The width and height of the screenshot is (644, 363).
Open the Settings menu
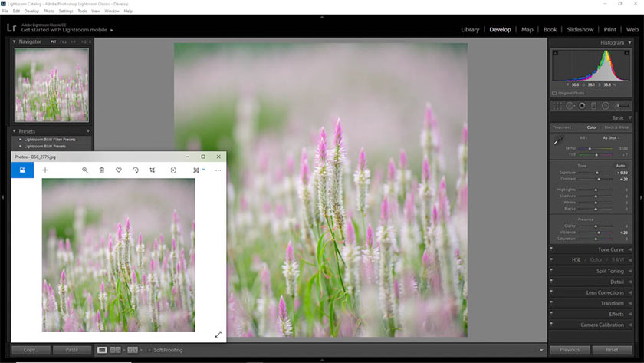click(x=66, y=11)
